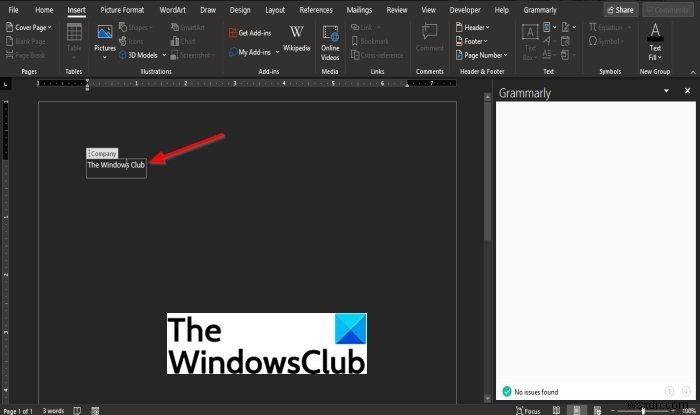The image size is (700, 415).
Task: Expand the Footer dropdown
Action: pos(472,42)
